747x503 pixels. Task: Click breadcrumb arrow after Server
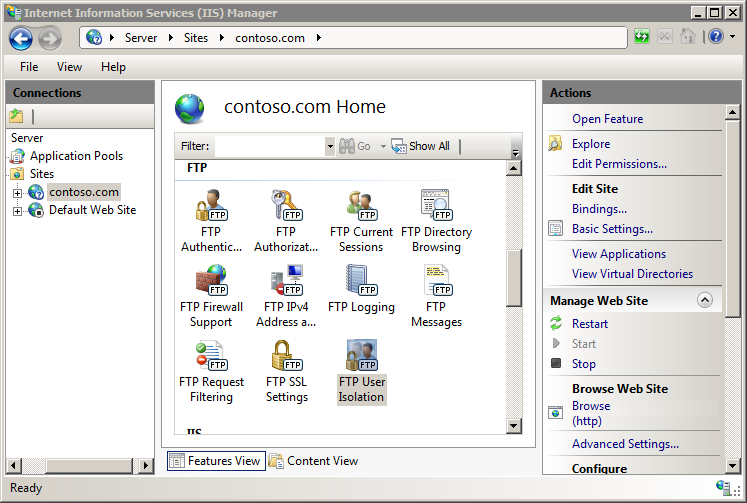click(171, 38)
